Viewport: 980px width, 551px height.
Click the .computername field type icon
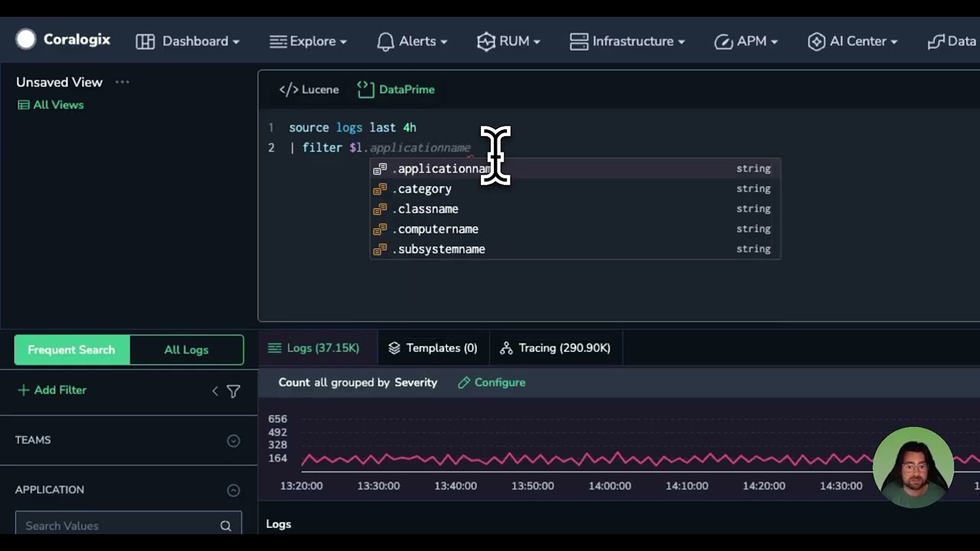coord(380,229)
